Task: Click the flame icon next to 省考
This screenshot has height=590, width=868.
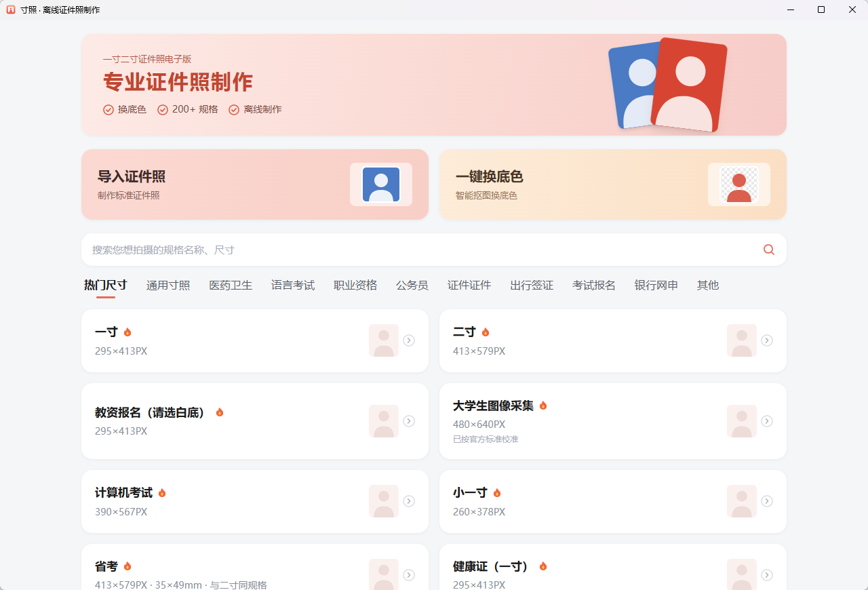Action: [x=127, y=566]
